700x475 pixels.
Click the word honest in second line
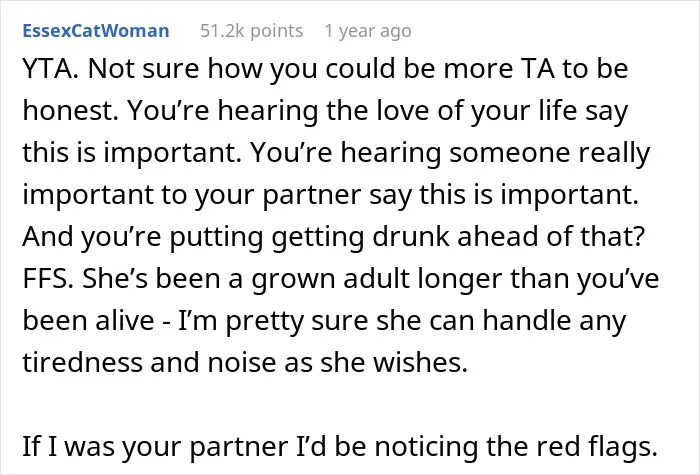(x=70, y=111)
